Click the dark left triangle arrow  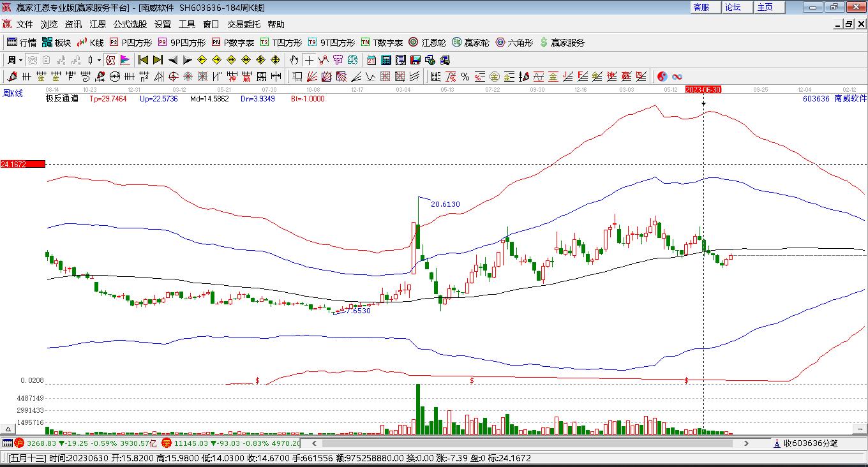pos(173,60)
